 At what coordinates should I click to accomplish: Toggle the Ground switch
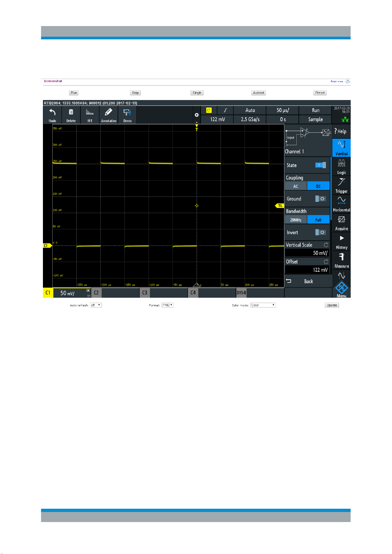tap(320, 199)
